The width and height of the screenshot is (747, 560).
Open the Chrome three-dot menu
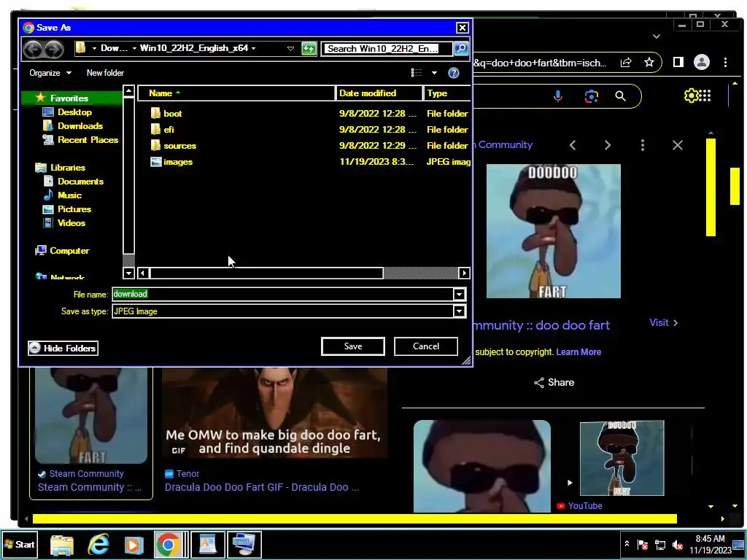tap(725, 63)
